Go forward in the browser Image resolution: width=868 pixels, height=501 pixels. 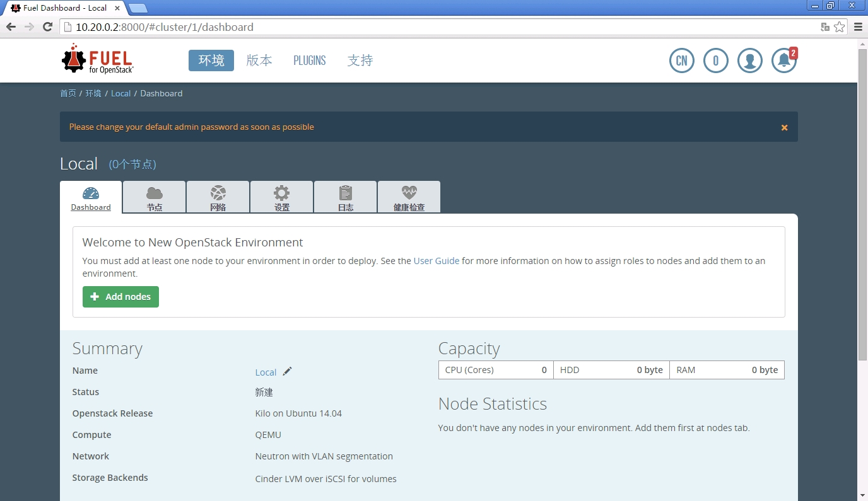coord(29,26)
